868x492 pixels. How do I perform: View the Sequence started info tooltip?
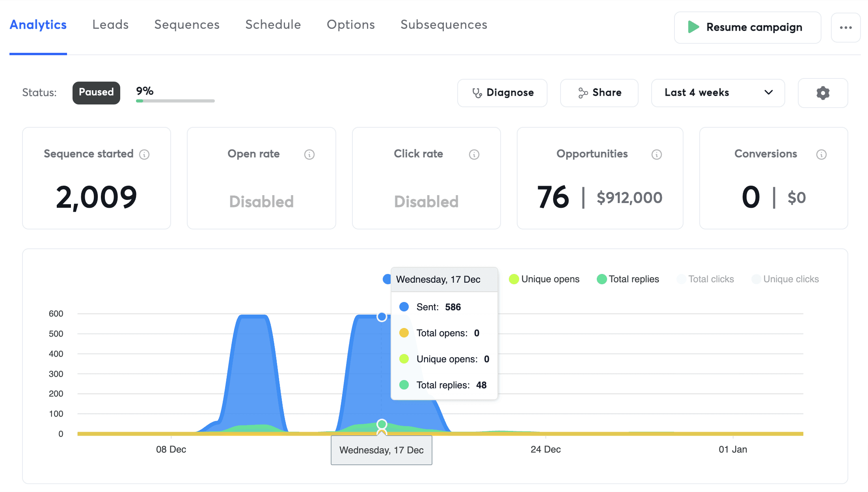click(x=145, y=155)
